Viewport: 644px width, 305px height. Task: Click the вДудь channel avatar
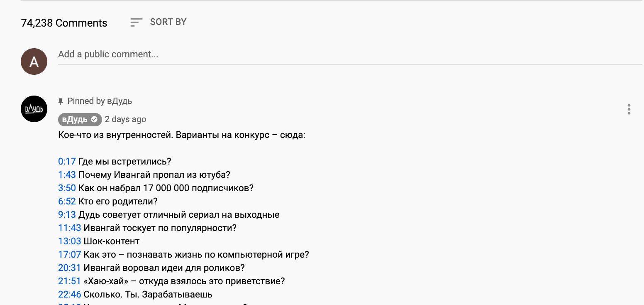click(34, 109)
